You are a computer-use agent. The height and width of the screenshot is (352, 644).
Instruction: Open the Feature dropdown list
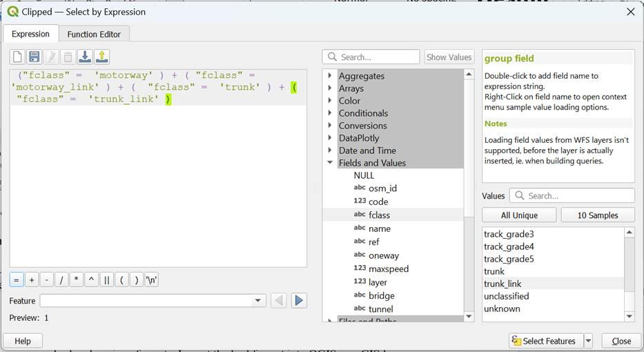(259, 301)
